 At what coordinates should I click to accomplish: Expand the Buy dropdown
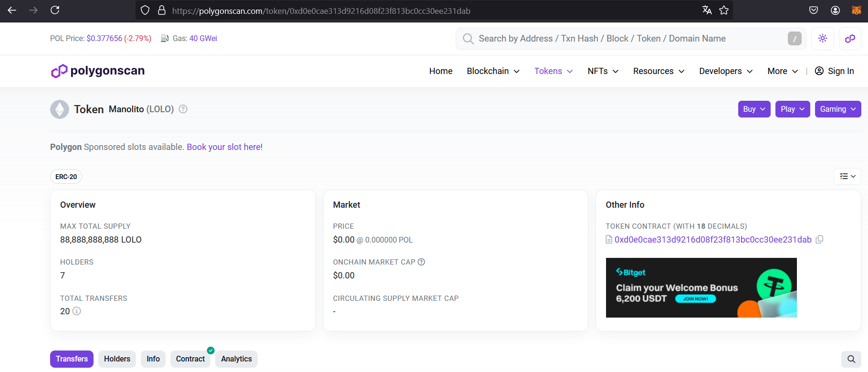753,109
